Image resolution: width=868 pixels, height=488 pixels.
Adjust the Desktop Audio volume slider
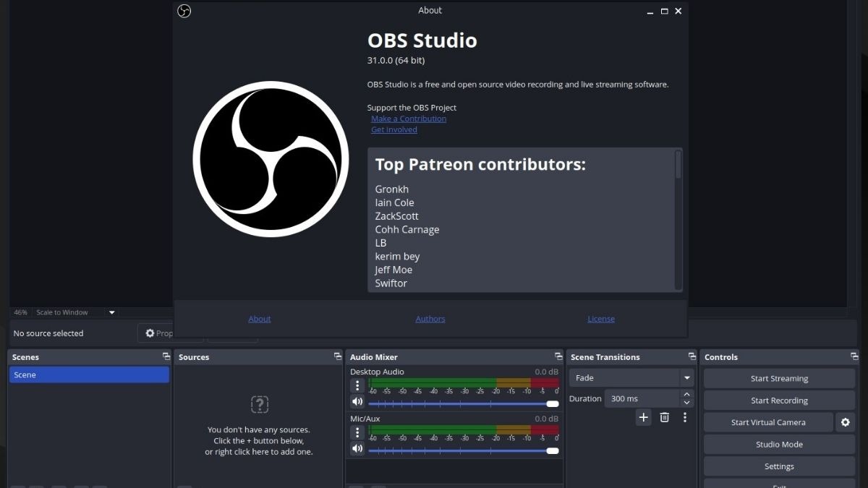click(464, 404)
